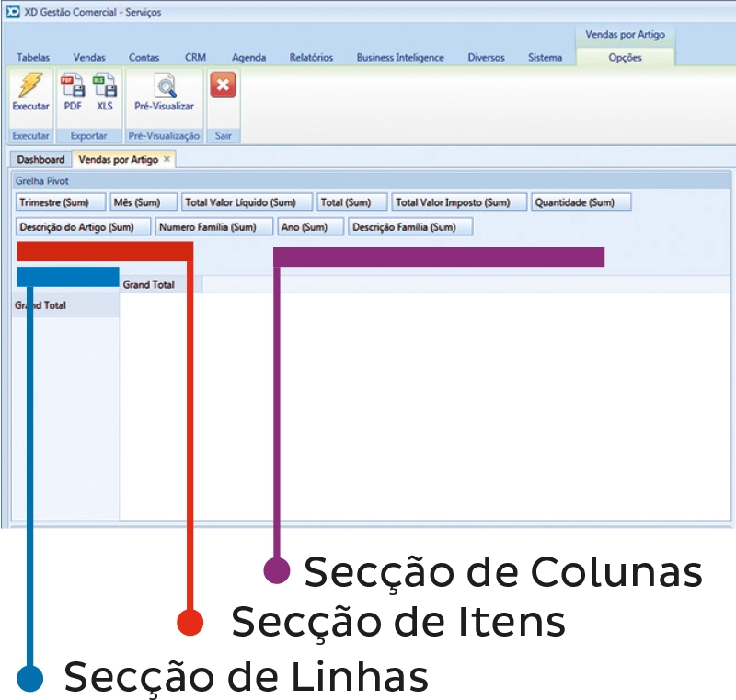Open the Business Inteligence tab
Viewport: 736px width, 700px height.
[400, 57]
